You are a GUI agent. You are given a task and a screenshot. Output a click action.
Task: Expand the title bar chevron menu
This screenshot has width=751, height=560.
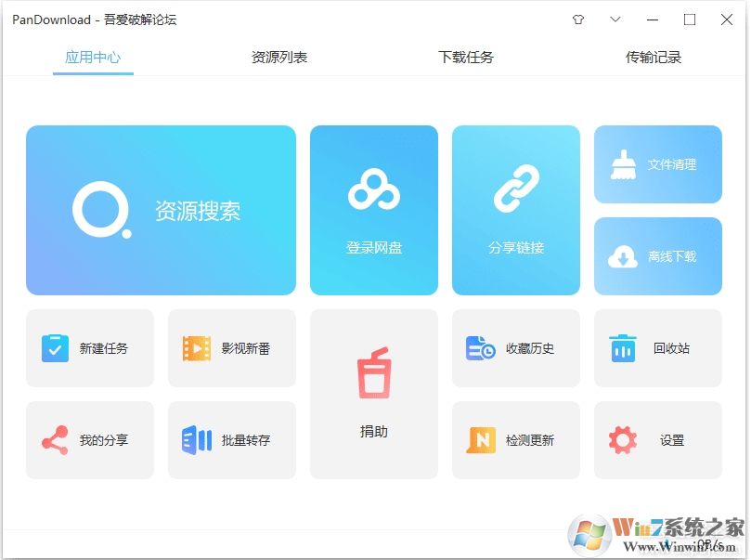coord(615,19)
